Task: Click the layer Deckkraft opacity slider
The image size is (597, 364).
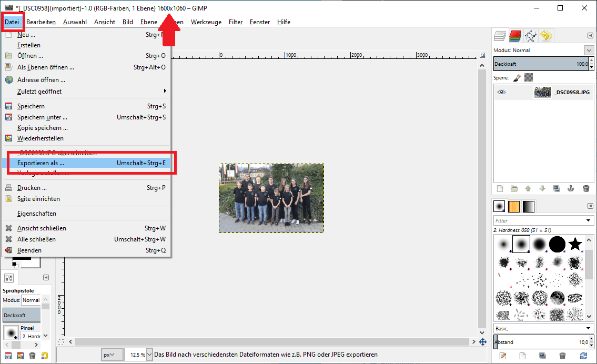Action: coord(541,64)
